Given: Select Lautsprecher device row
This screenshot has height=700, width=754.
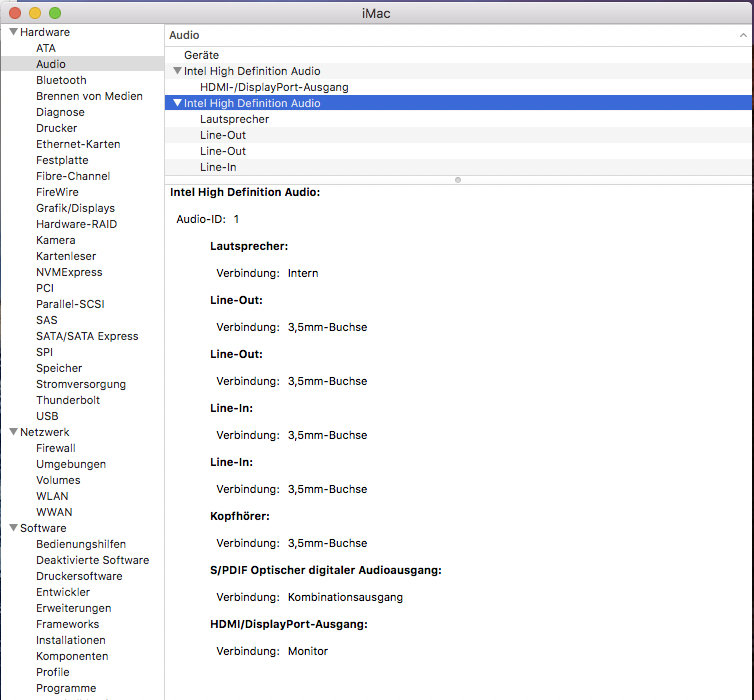Looking at the screenshot, I should [x=458, y=119].
